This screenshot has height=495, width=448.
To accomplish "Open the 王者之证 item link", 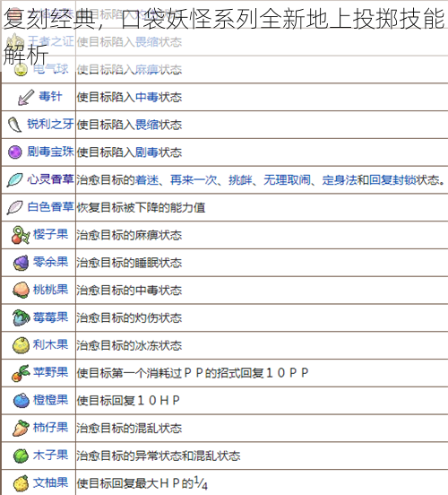I will (x=50, y=41).
